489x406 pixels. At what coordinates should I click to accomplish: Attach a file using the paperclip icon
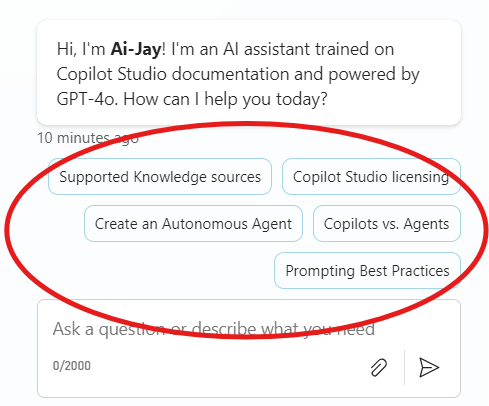(x=379, y=367)
